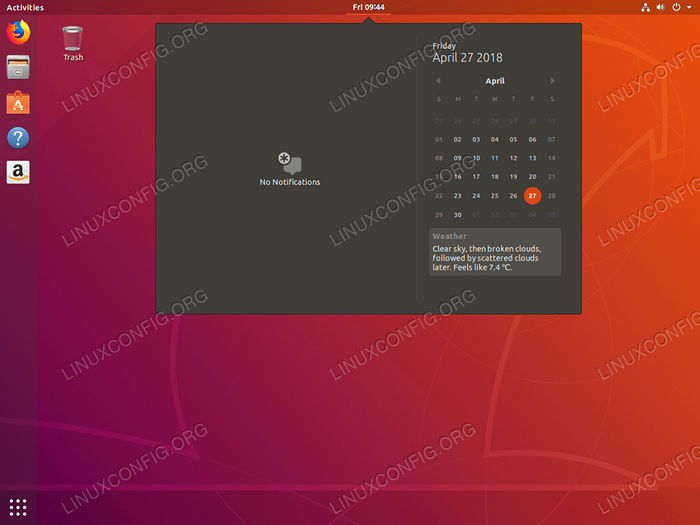Image resolution: width=700 pixels, height=525 pixels.
Task: Select April 18 in calendar
Action: pos(495,177)
